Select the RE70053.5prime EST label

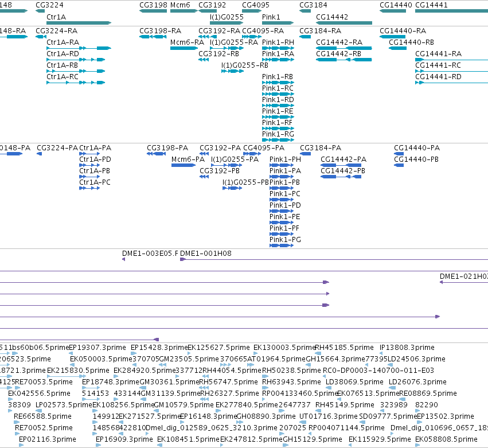point(44,382)
